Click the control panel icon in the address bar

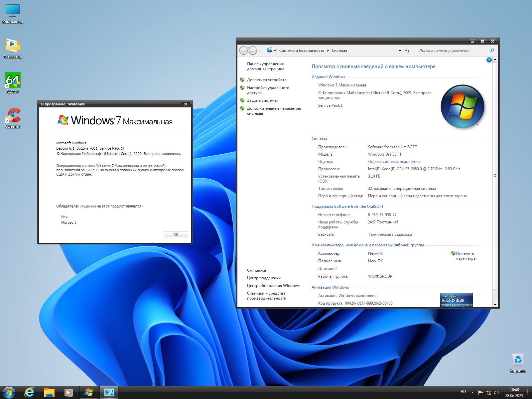(x=270, y=50)
